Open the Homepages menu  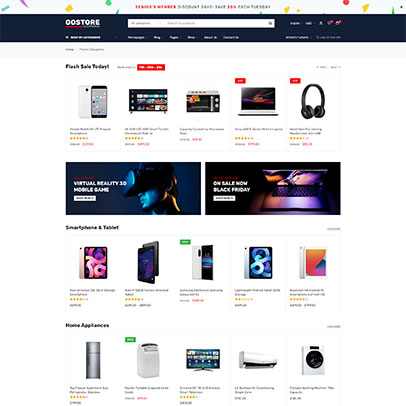click(x=137, y=37)
